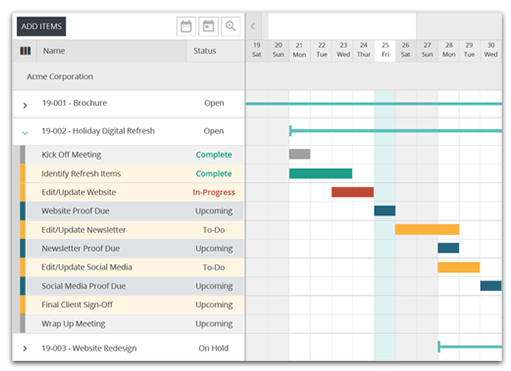
Task: Select the 27 Sun date header
Action: tap(427, 50)
